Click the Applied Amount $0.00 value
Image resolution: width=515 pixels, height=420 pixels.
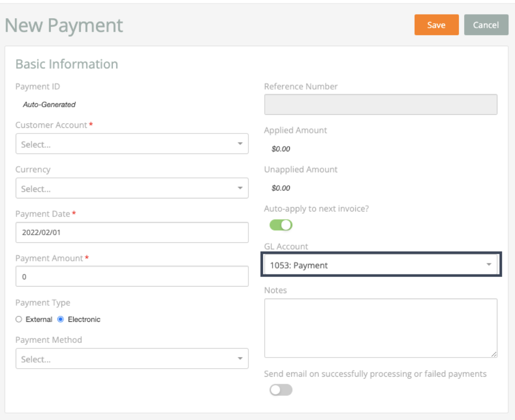[x=281, y=149]
